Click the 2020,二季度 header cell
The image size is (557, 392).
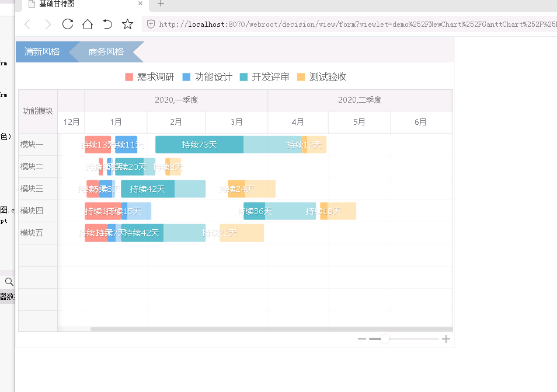(x=360, y=100)
